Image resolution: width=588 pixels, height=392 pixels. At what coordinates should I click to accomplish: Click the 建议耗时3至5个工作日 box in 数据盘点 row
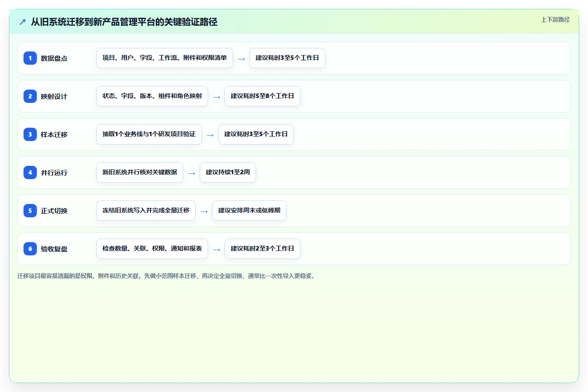[287, 58]
